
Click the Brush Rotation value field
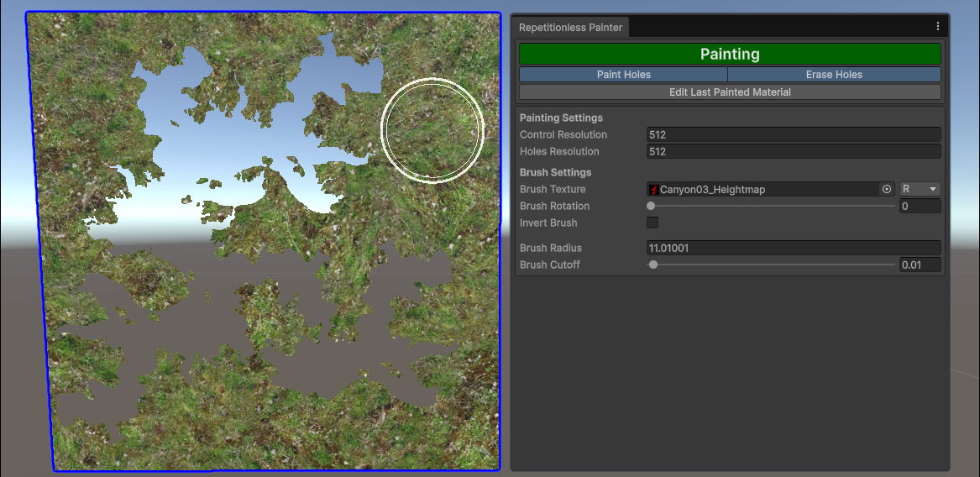coord(920,206)
